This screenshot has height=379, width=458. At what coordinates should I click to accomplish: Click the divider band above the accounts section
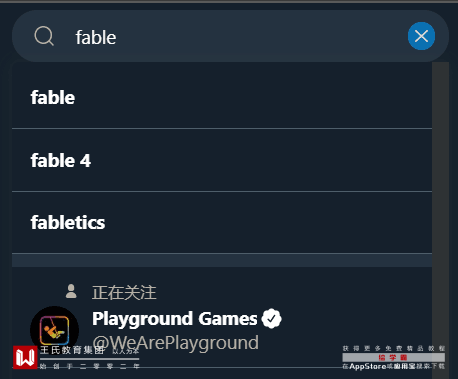pos(222,260)
